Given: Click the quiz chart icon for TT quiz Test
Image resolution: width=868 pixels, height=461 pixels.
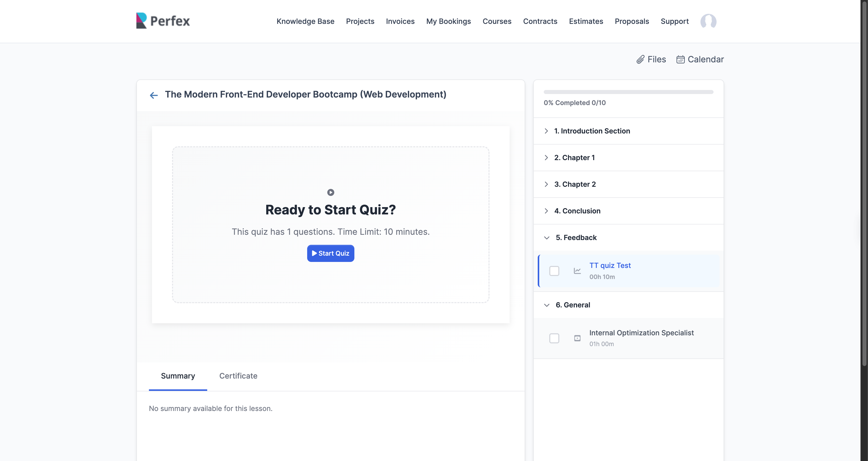Looking at the screenshot, I should (x=577, y=271).
